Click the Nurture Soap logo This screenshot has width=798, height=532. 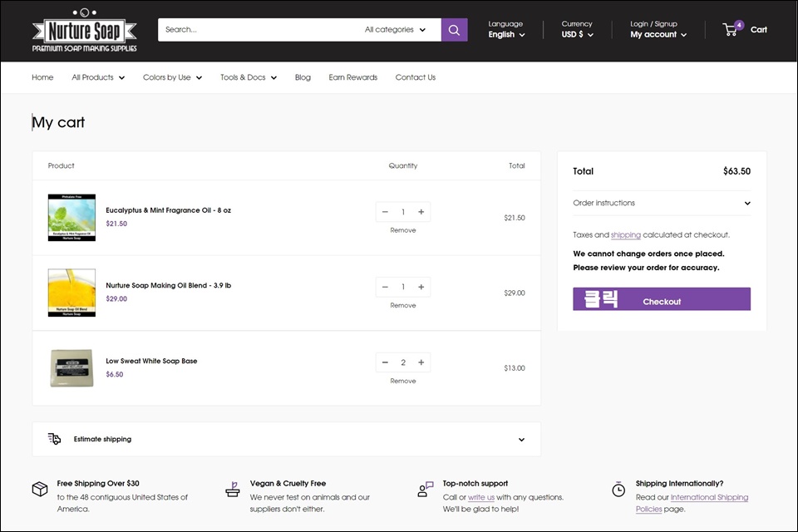(x=85, y=30)
